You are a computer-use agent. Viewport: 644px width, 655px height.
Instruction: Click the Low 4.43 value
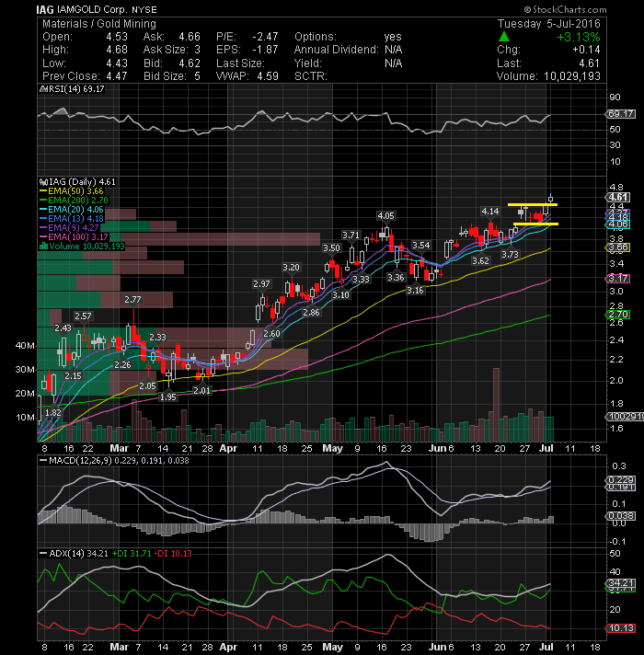pos(117,63)
